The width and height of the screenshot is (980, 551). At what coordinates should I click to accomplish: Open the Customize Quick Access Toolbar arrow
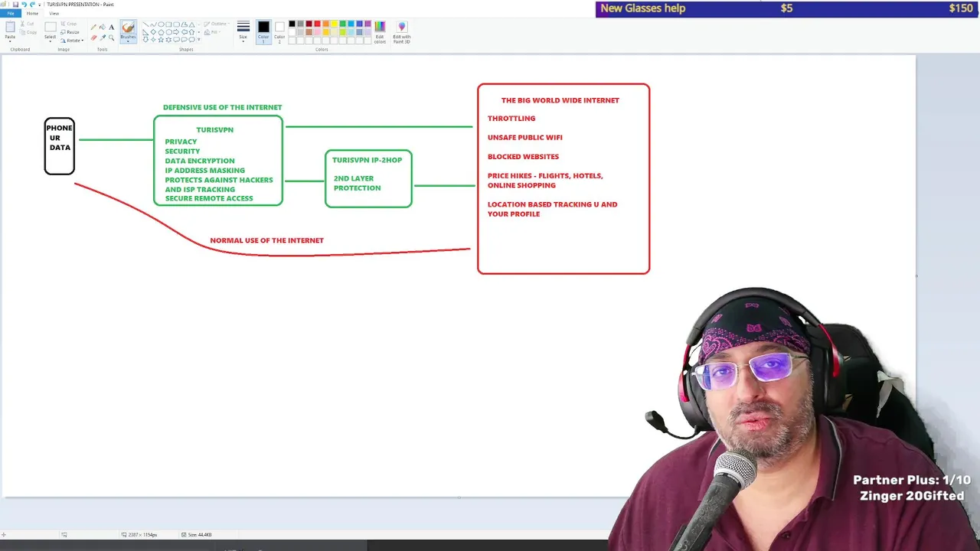pyautogui.click(x=40, y=5)
